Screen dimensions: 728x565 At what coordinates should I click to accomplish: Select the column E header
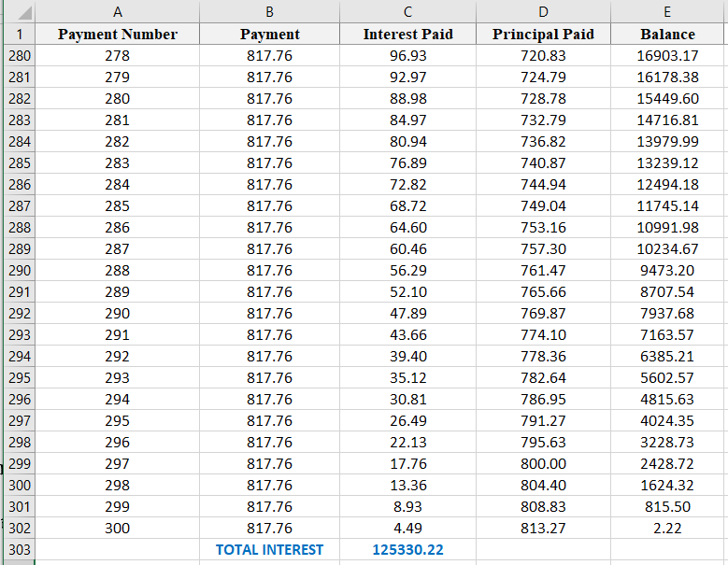(x=667, y=12)
